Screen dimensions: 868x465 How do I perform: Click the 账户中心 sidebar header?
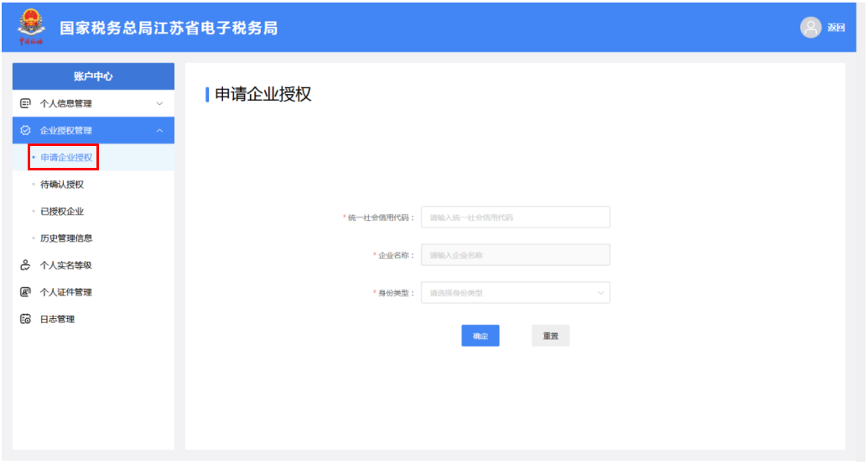pyautogui.click(x=93, y=76)
